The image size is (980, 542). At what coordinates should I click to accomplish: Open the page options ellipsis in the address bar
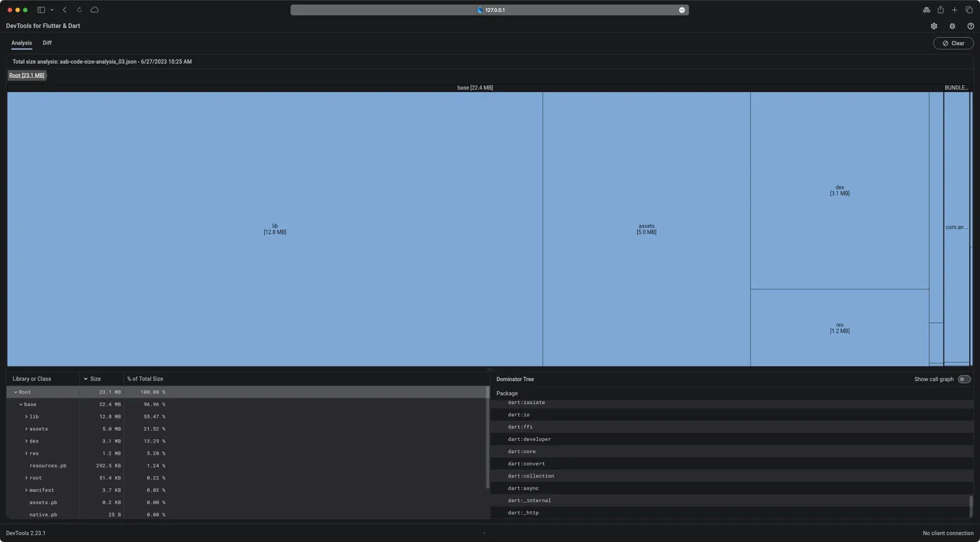point(682,10)
